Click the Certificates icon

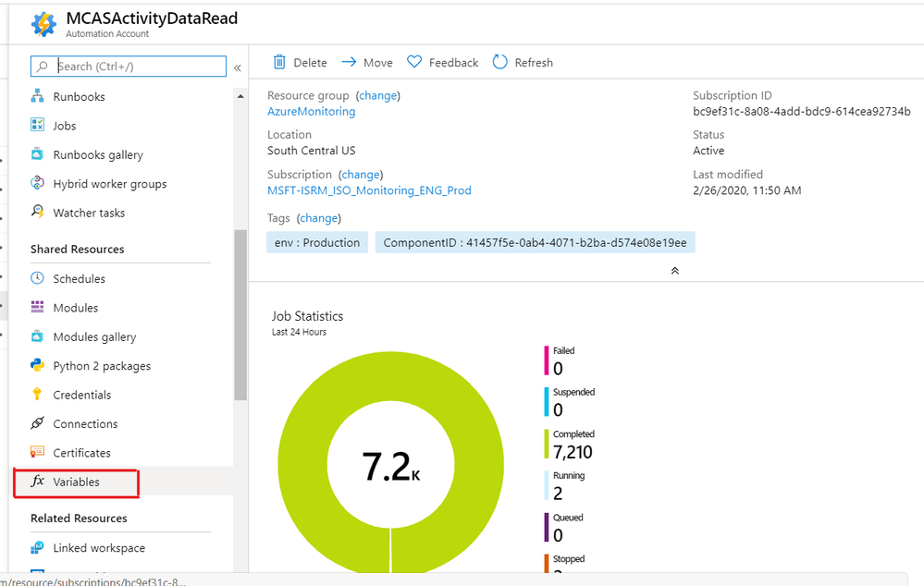click(x=37, y=452)
